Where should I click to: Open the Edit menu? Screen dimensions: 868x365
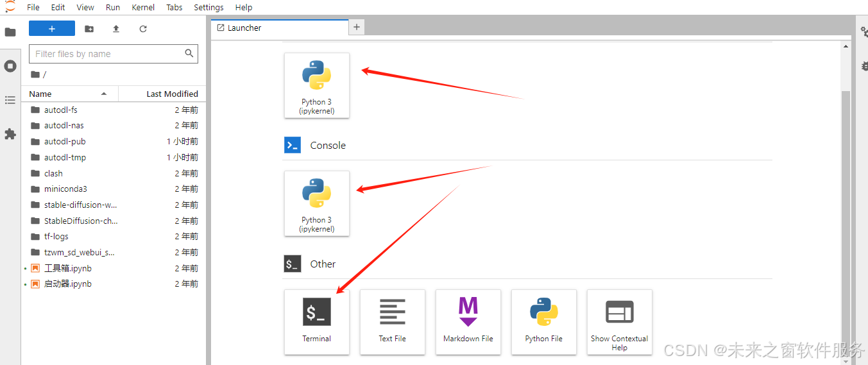tap(58, 8)
